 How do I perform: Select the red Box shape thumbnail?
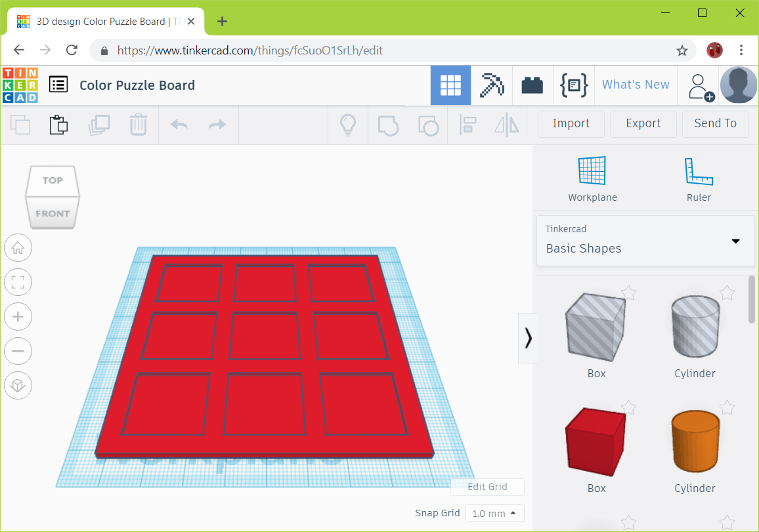click(x=596, y=441)
